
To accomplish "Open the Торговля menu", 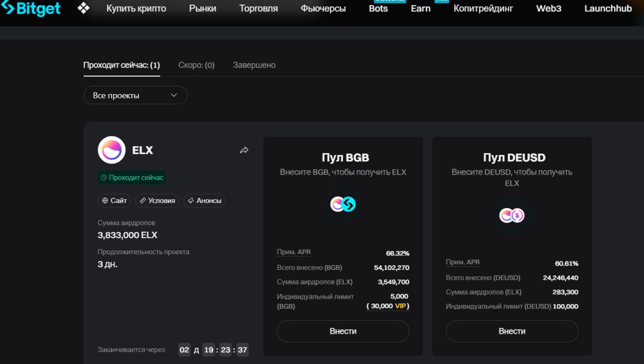I will click(x=259, y=9).
